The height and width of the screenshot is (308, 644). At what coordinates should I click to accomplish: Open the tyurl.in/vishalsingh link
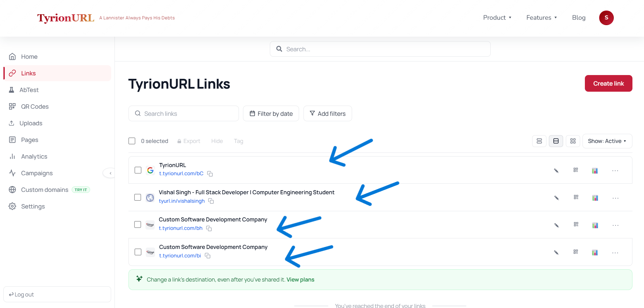[x=182, y=201]
